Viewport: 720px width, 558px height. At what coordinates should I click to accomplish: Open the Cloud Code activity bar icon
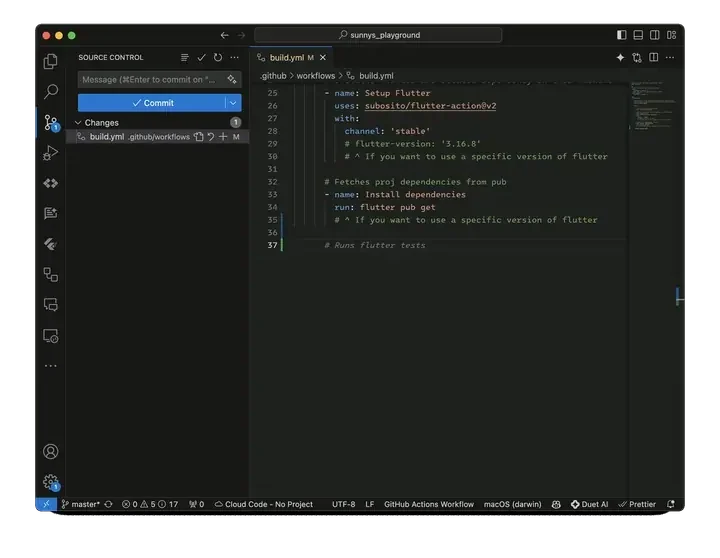click(x=51, y=183)
